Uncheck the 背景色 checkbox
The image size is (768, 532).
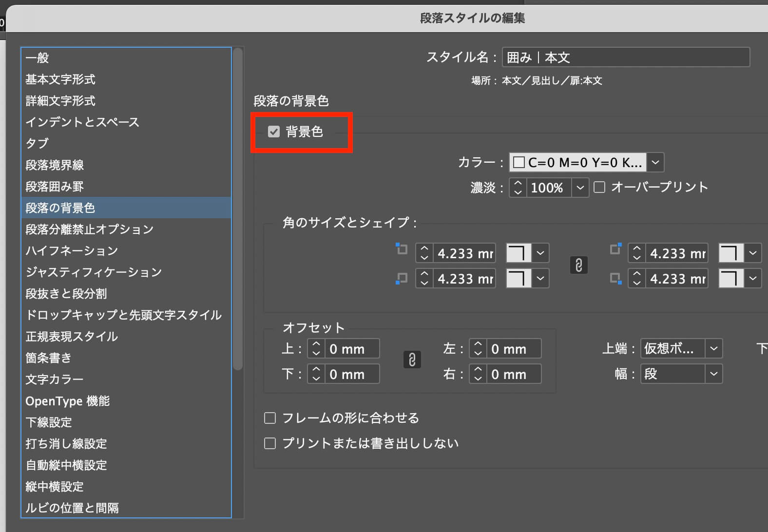[274, 132]
